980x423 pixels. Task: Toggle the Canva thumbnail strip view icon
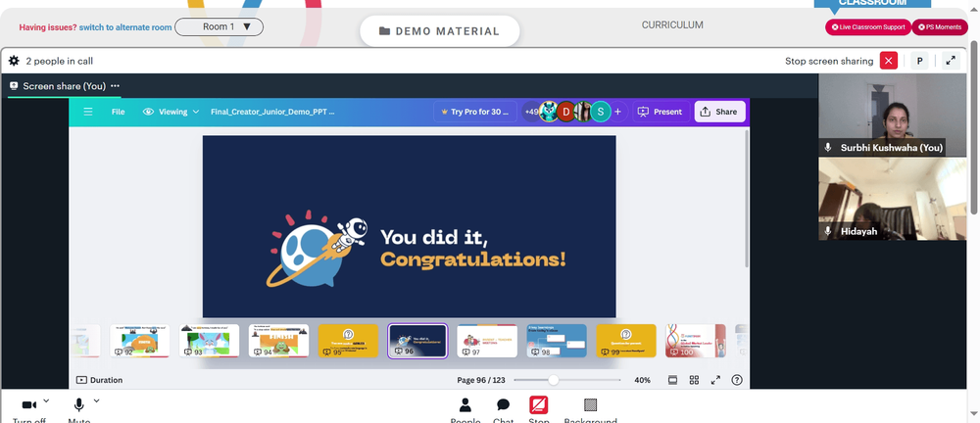672,380
